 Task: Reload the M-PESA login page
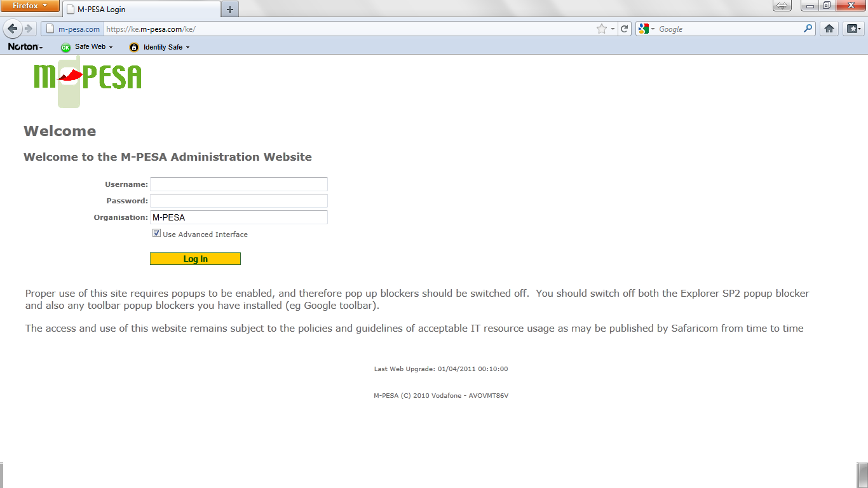point(625,29)
